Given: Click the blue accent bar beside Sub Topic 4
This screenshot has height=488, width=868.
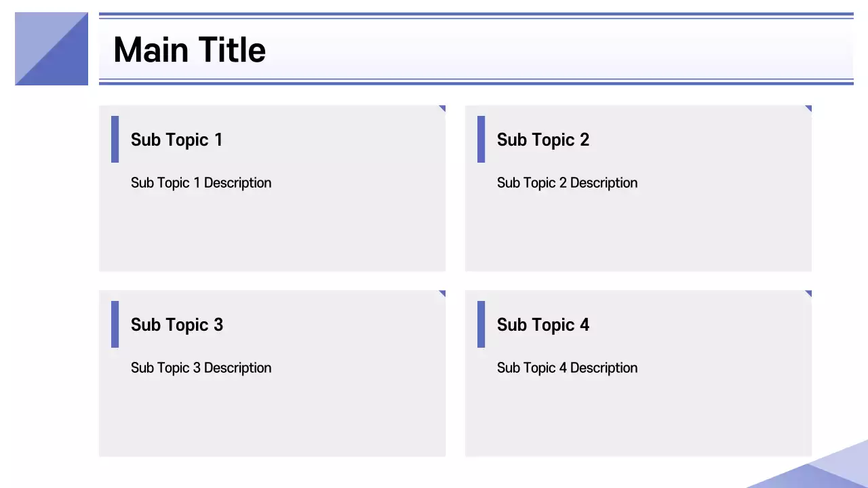Looking at the screenshot, I should (x=481, y=324).
